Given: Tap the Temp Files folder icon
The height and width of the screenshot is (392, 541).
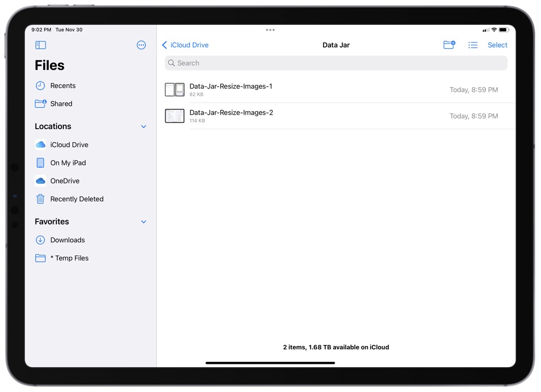Looking at the screenshot, I should (x=40, y=258).
